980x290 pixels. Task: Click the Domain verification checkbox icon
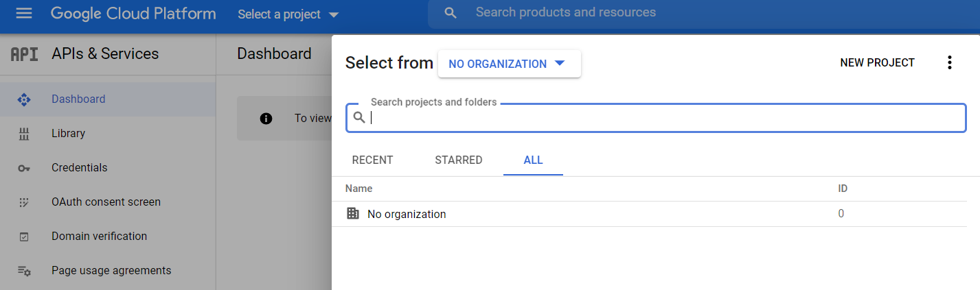point(24,237)
